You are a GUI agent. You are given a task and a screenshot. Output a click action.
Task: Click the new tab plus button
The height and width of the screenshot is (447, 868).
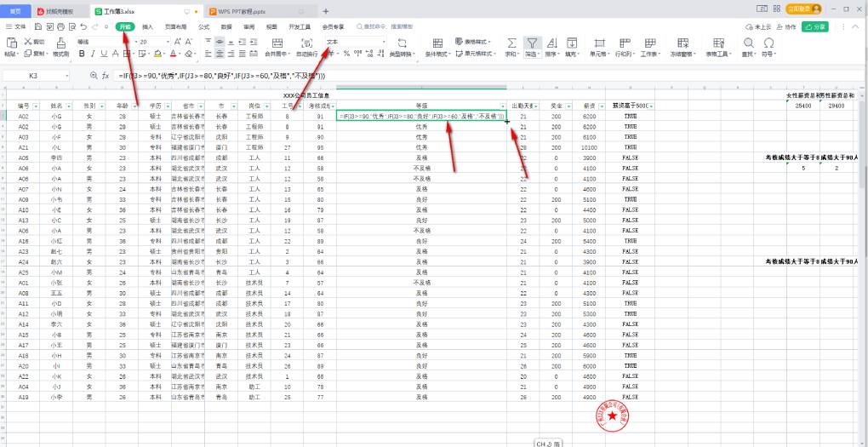click(x=325, y=11)
